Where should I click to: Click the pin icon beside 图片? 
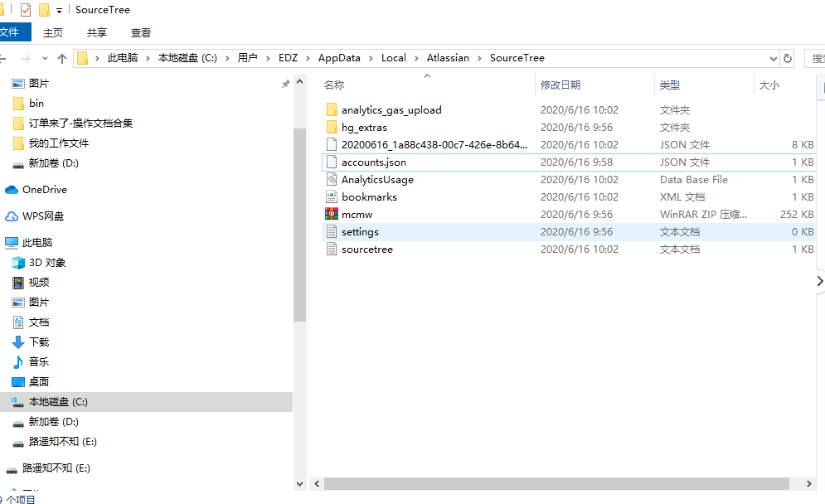(x=286, y=84)
